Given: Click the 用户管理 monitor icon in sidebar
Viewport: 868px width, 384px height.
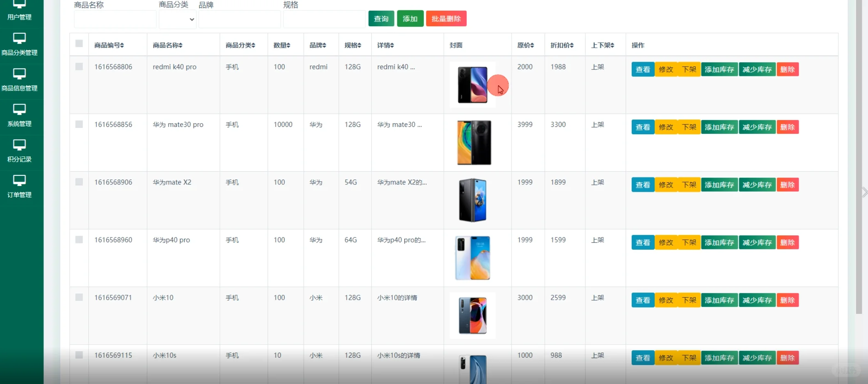Looking at the screenshot, I should (19, 4).
